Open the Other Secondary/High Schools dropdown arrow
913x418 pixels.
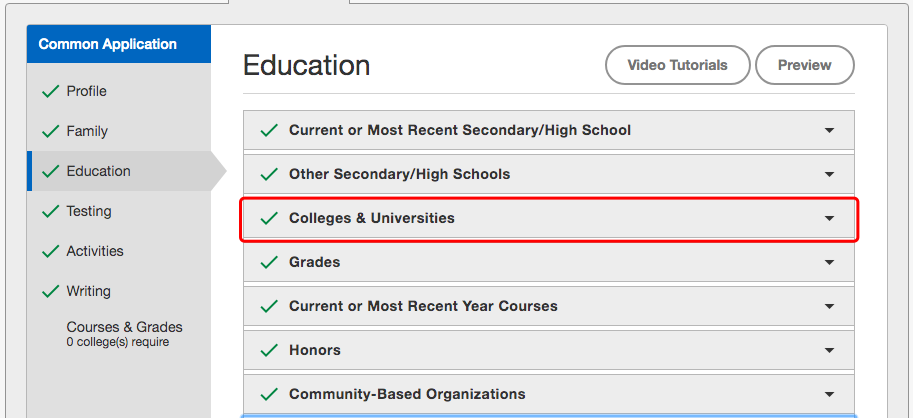click(830, 174)
